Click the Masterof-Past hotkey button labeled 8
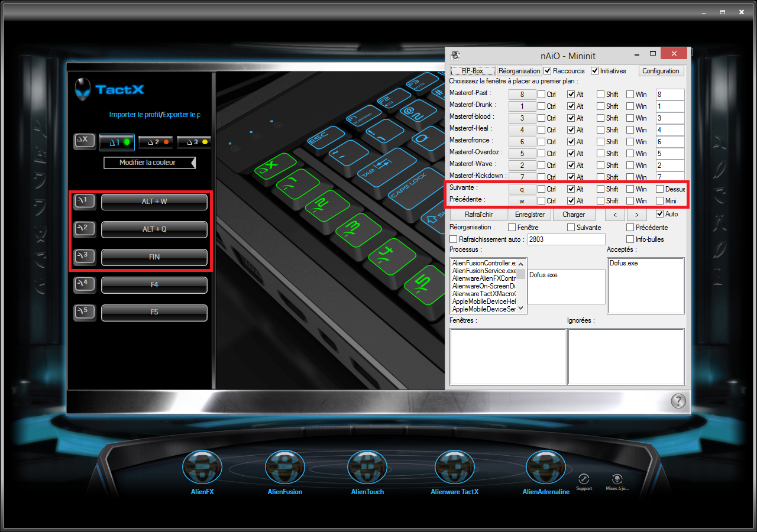This screenshot has height=532, width=757. tap(522, 95)
